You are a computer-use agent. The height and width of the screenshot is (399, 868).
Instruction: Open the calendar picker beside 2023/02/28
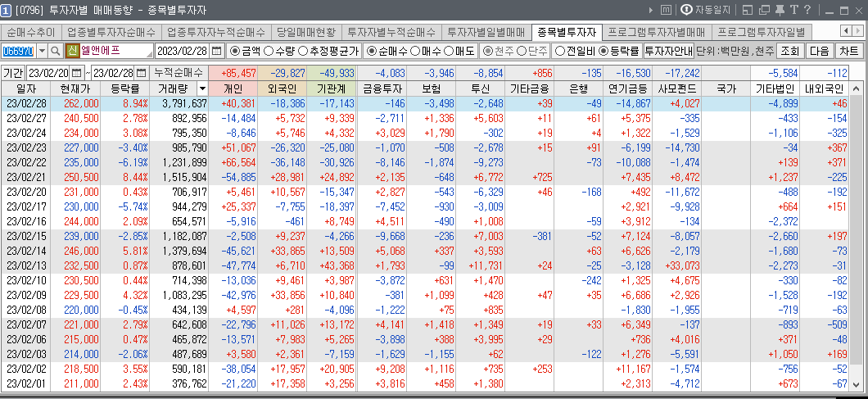[x=216, y=51]
